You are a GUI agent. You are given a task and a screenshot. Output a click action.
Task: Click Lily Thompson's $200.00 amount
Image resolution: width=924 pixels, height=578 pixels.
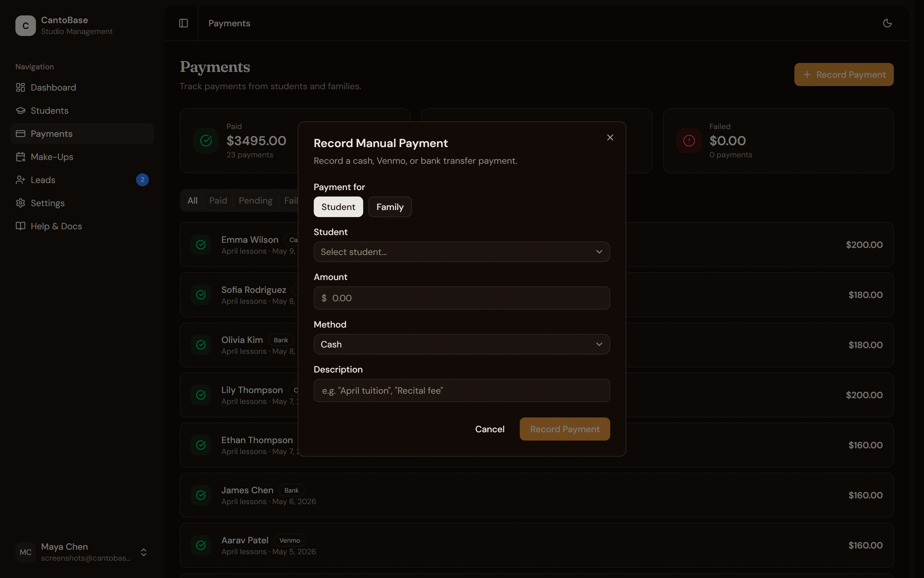(x=864, y=395)
